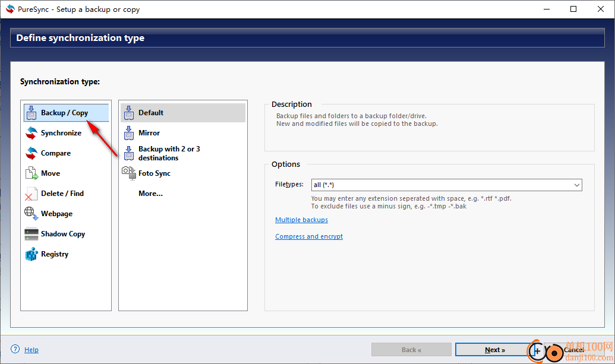
Task: Choose the Synchronize type label
Action: point(61,133)
